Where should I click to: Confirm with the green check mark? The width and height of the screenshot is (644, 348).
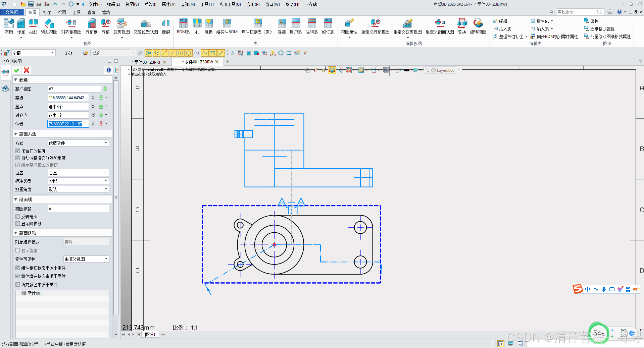click(x=16, y=70)
